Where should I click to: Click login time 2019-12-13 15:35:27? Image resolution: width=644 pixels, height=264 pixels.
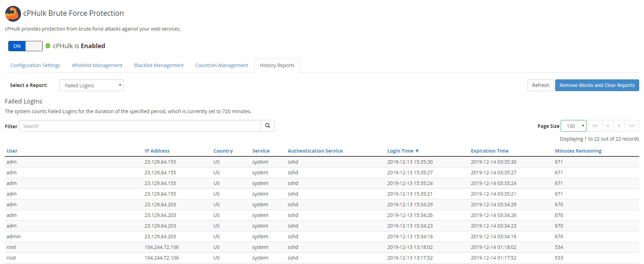410,173
